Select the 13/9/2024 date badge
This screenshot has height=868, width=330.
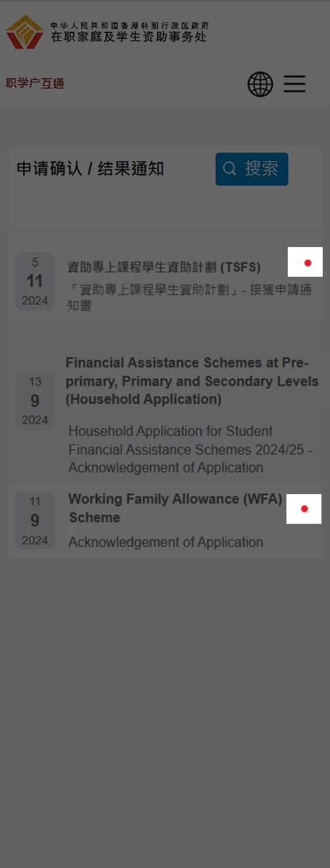[35, 401]
